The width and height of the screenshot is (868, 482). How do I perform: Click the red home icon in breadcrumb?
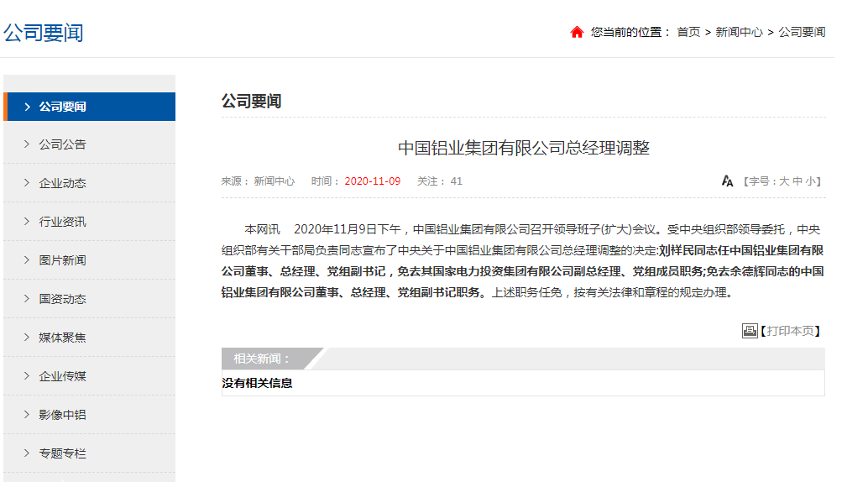[x=577, y=32]
